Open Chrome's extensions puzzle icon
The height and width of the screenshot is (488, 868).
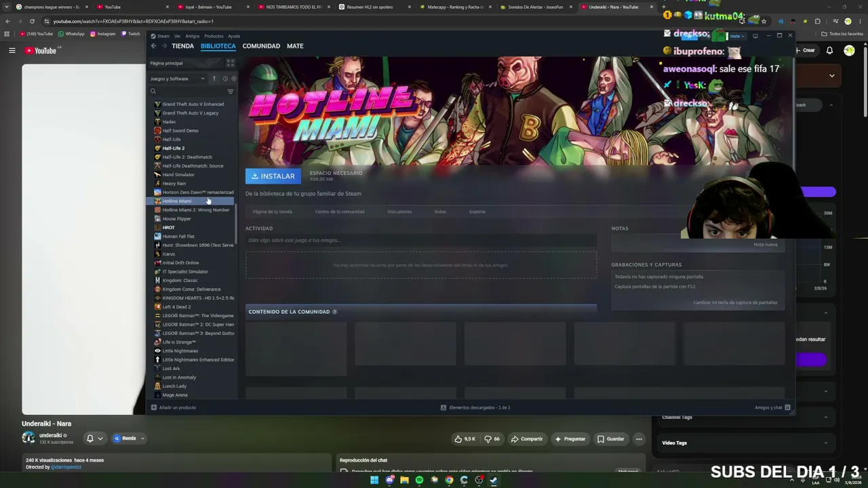(817, 21)
